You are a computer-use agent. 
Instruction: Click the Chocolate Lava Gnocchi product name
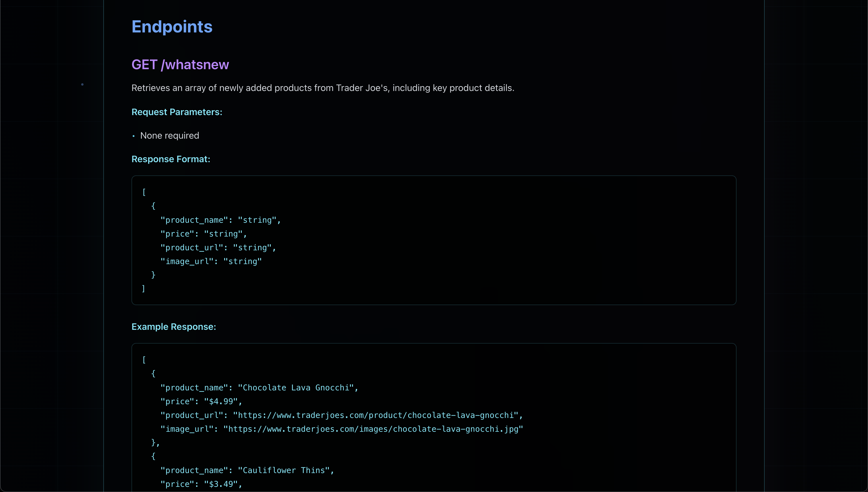click(x=295, y=388)
